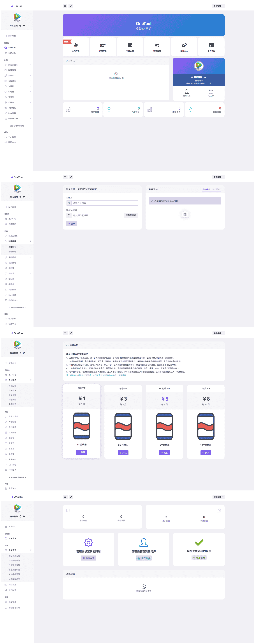Expand the 数据管理 sidebar section
This screenshot has width=255, height=644.
coord(13,602)
